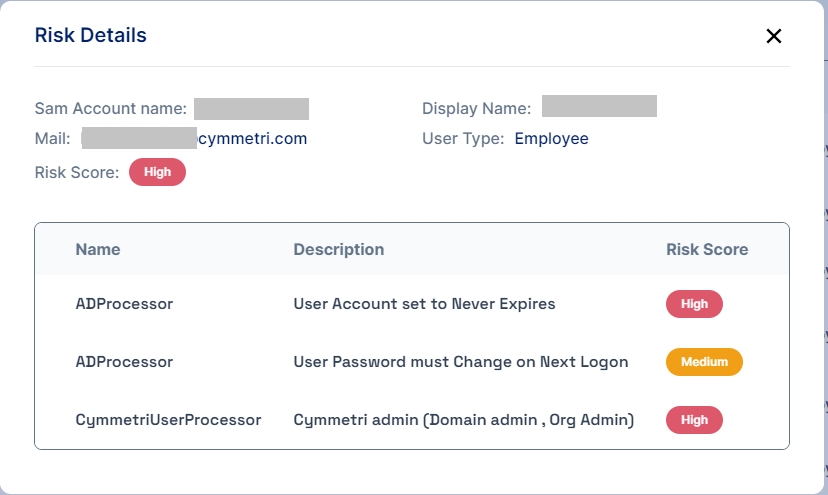Click 'Cymmetri admin (Domain admin, Org Admin)' description
The width and height of the screenshot is (828, 495).
(x=463, y=420)
